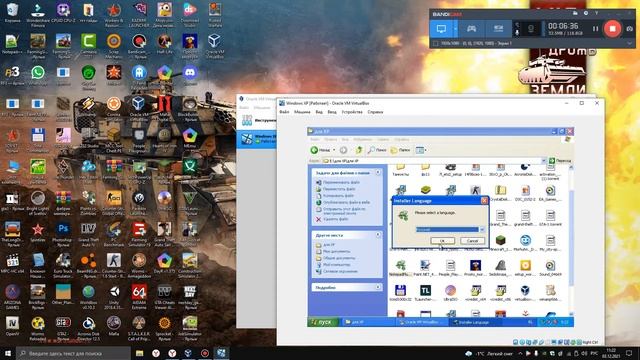Click the Windows 10 Start button

click(8, 353)
